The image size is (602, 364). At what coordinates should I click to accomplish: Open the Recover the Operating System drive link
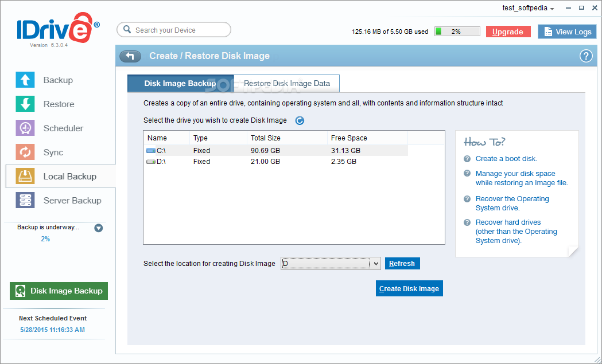pos(512,203)
